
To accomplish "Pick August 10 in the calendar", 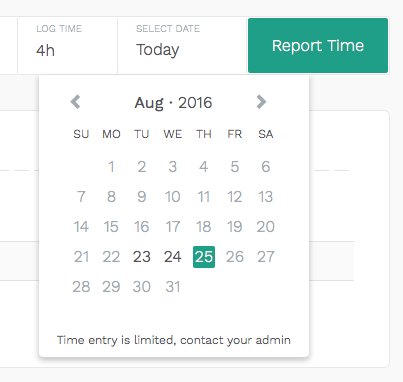I will coord(173,197).
